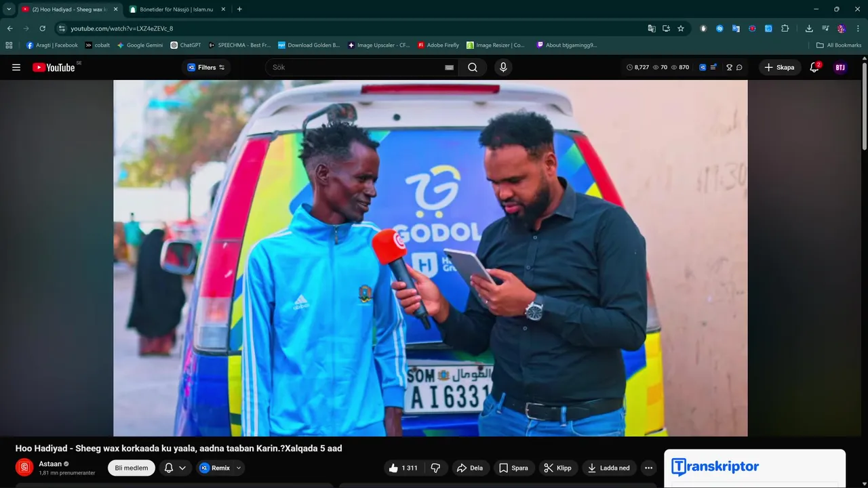Click the Dela share button
Viewport: 868px width, 488px height.
[x=470, y=468]
